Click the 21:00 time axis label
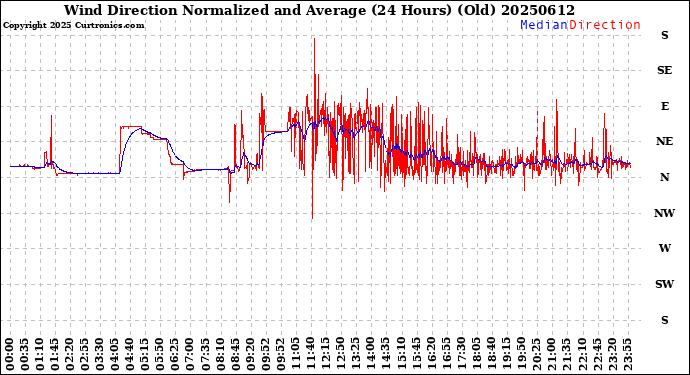Screen dimensions: 690x375 [x=551, y=354]
